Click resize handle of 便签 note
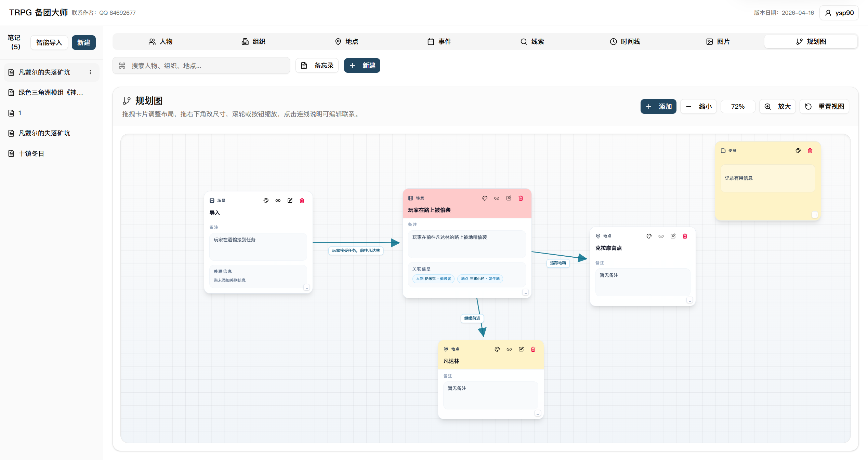 click(x=815, y=215)
